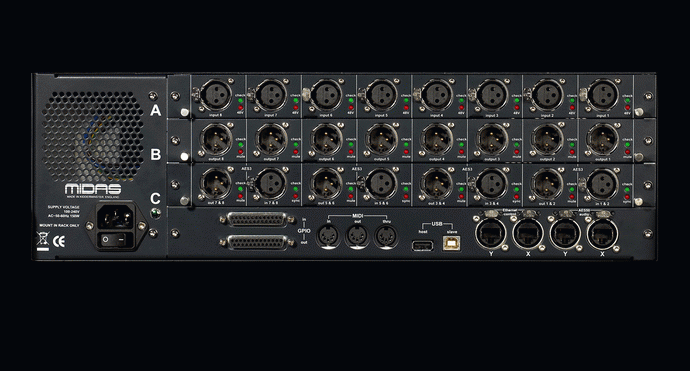This screenshot has height=371, width=690.
Task: Select the output 1 XLR connector
Action: coord(602,139)
